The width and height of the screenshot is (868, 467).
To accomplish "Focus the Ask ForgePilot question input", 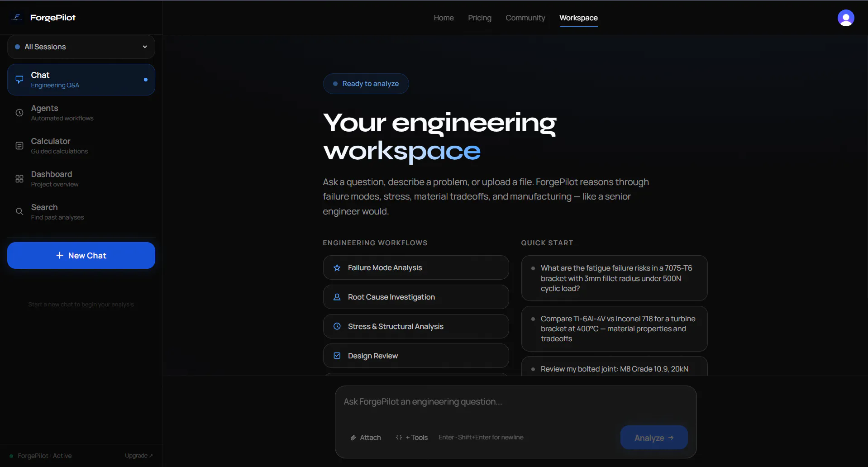I will coord(515,402).
